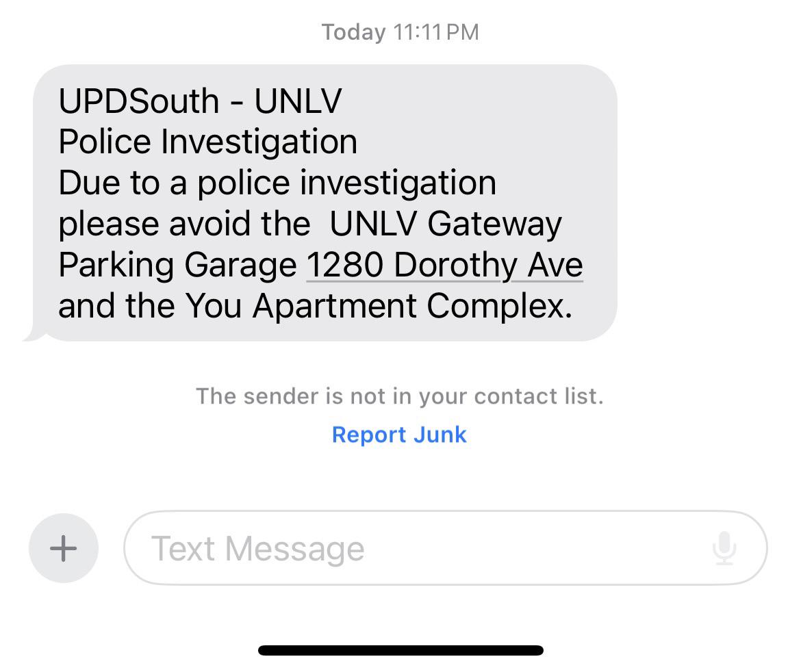
Task: Tap the home indicator bar
Action: (x=400, y=648)
